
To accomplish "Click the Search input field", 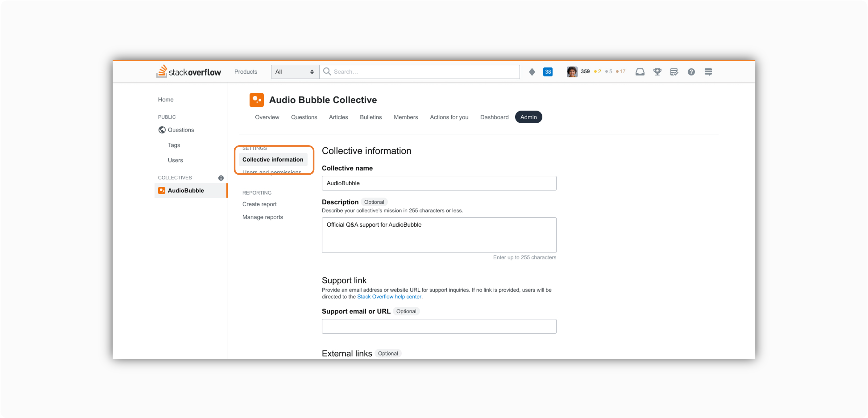I will pyautogui.click(x=420, y=72).
